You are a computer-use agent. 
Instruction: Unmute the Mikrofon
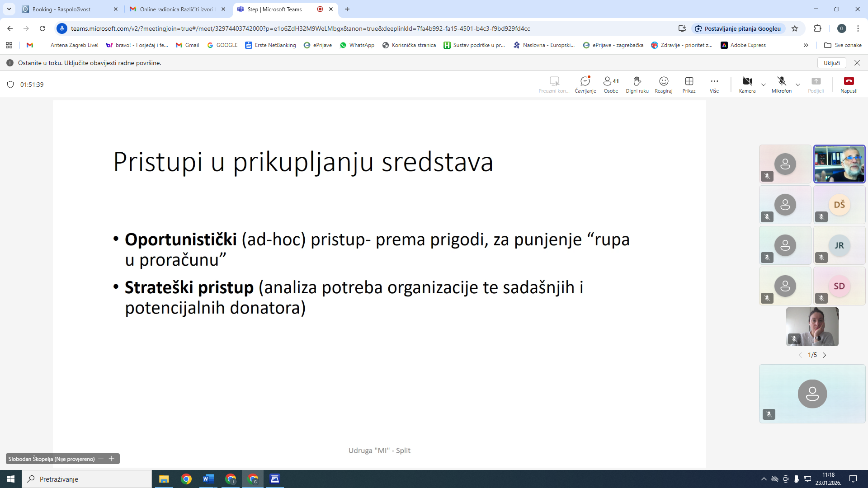click(x=781, y=84)
